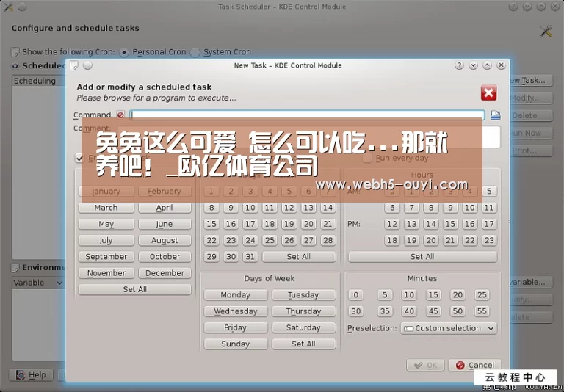Toggle Tuesday in Days of Week
Image resolution: width=564 pixels, height=392 pixels.
pyautogui.click(x=303, y=295)
